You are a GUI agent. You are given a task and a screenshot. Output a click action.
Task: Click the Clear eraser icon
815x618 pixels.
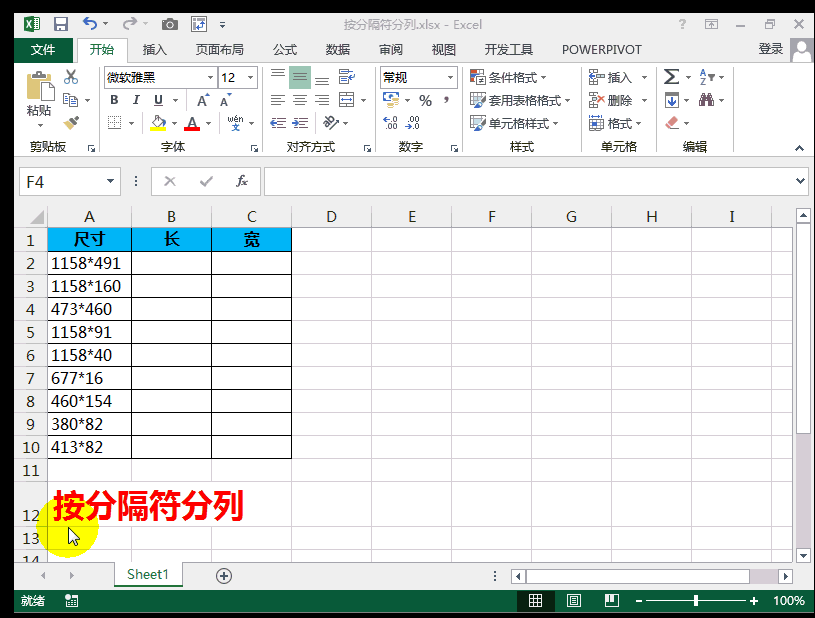672,123
